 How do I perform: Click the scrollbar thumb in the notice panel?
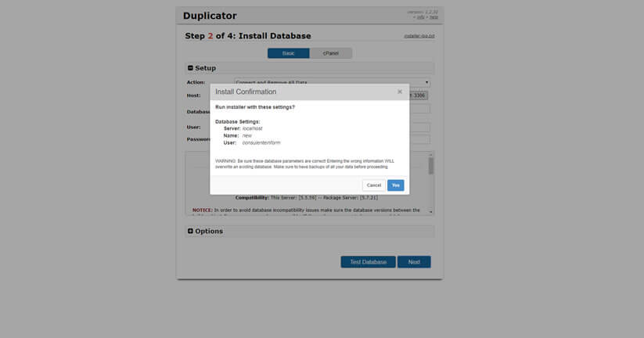coord(431,166)
